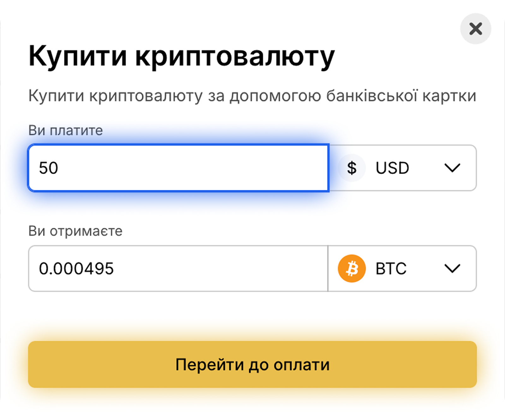Click the yellow payment button's text label
This screenshot has height=420, width=505.
[252, 364]
